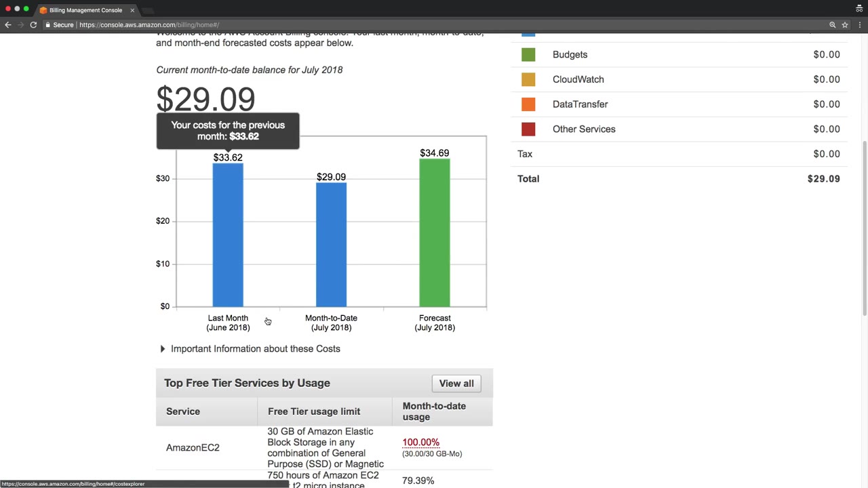Click the browser forward arrow
Viewport: 868px width, 488px height.
(20, 25)
